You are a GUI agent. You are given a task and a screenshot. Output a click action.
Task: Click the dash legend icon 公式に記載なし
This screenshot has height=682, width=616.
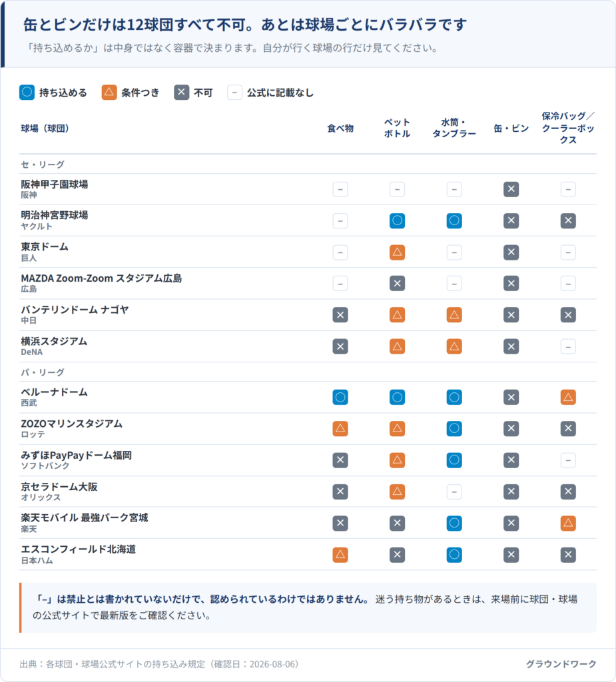pos(234,92)
